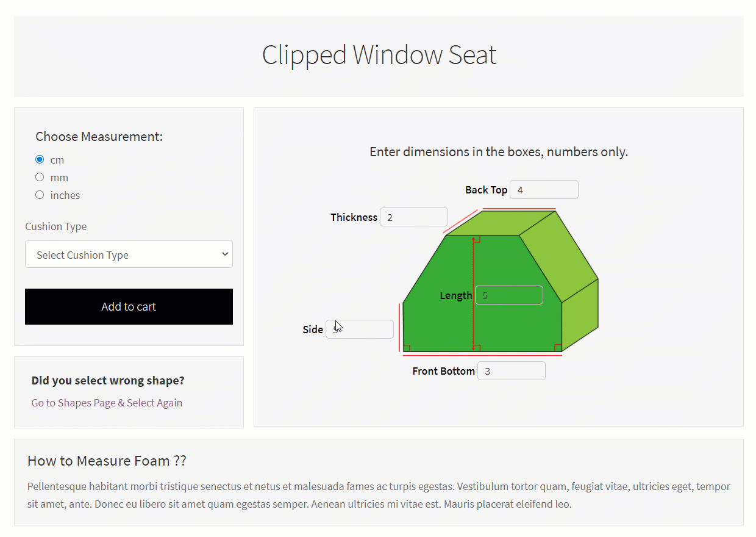Click the Cushion Type label text
The height and width of the screenshot is (537, 756).
(x=55, y=226)
